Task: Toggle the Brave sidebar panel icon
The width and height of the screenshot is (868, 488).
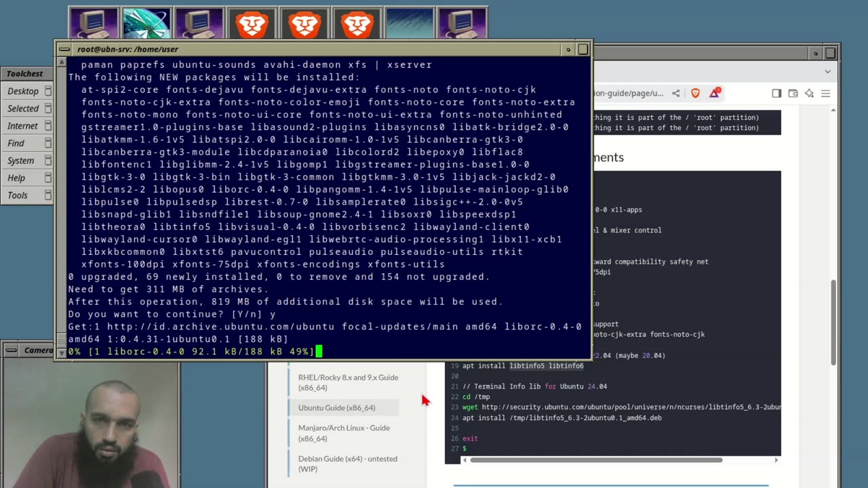Action: tap(776, 94)
